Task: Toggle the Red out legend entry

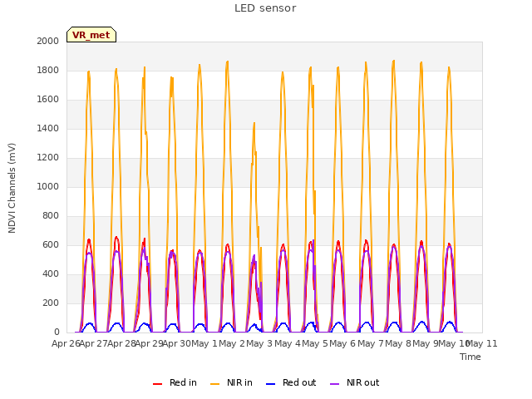Action: (291, 382)
